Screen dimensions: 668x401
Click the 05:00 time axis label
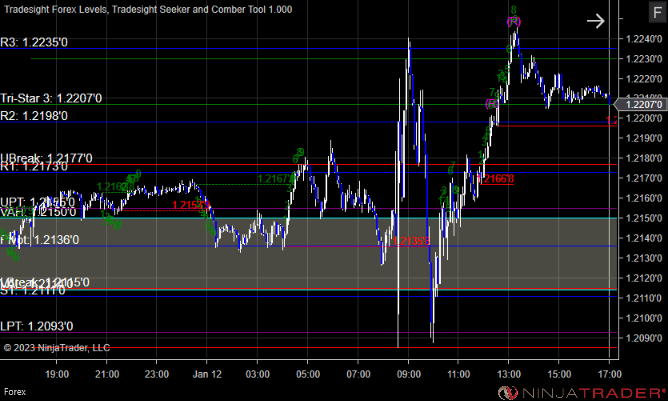tap(308, 374)
